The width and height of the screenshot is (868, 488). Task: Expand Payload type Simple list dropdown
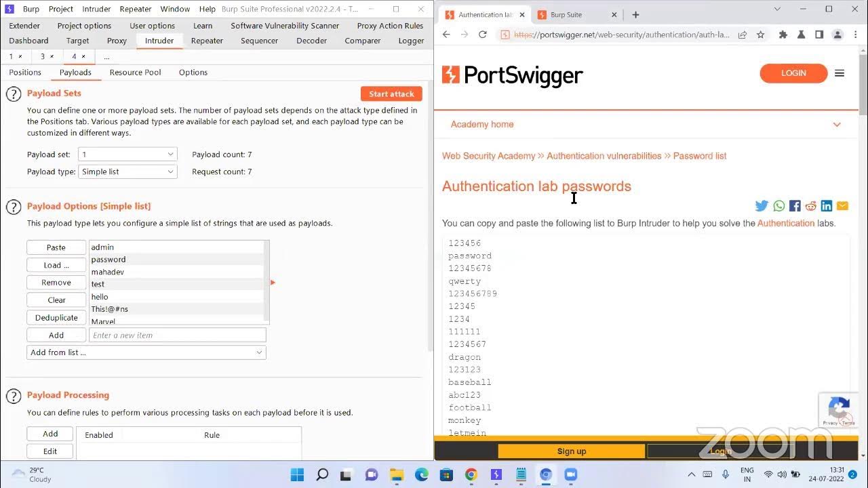[127, 172]
